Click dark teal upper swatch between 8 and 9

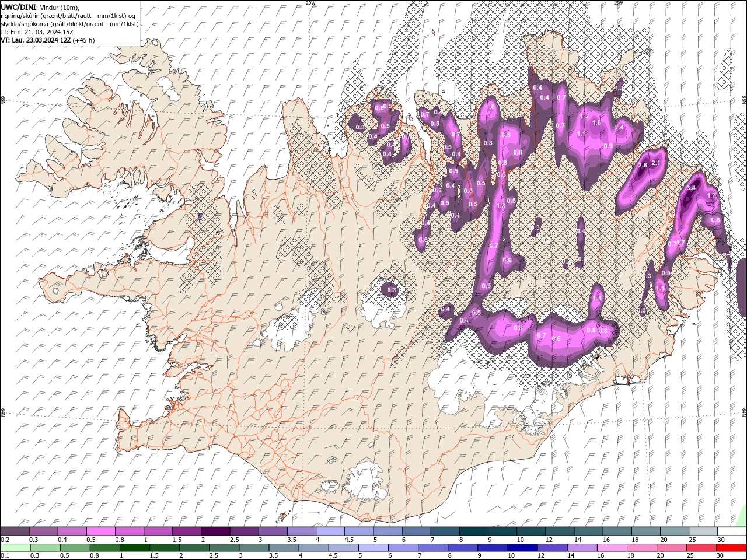(x=473, y=531)
